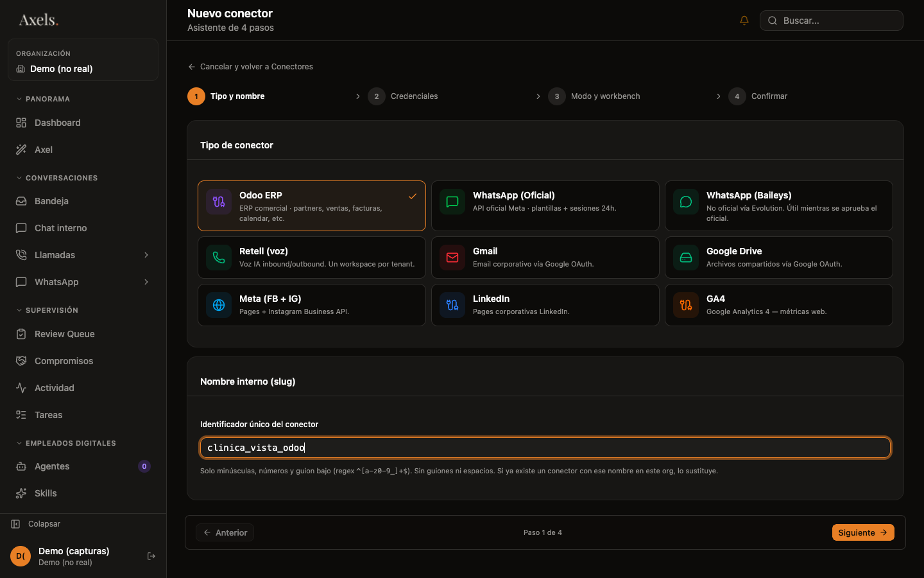Select the Odoo ERP connector type
924x578 pixels.
[x=312, y=206]
